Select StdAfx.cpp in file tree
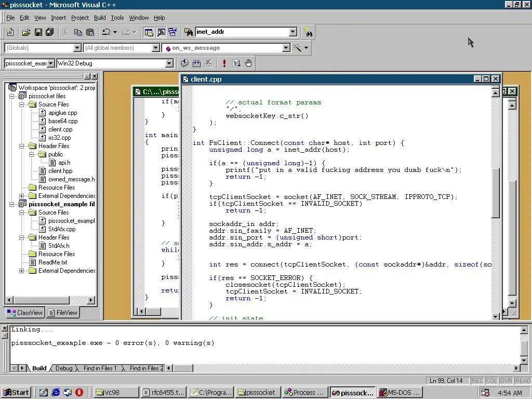 point(62,229)
